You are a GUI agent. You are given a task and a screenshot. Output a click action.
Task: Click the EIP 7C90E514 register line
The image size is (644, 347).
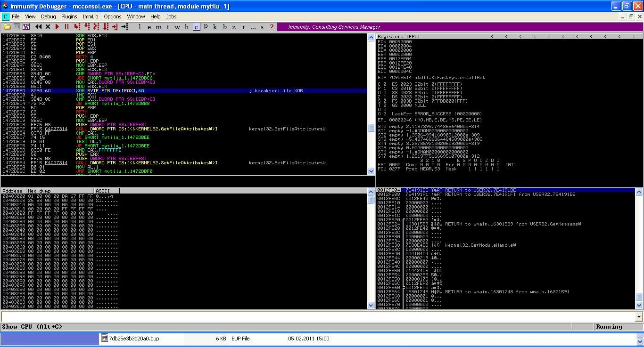[x=431, y=78]
